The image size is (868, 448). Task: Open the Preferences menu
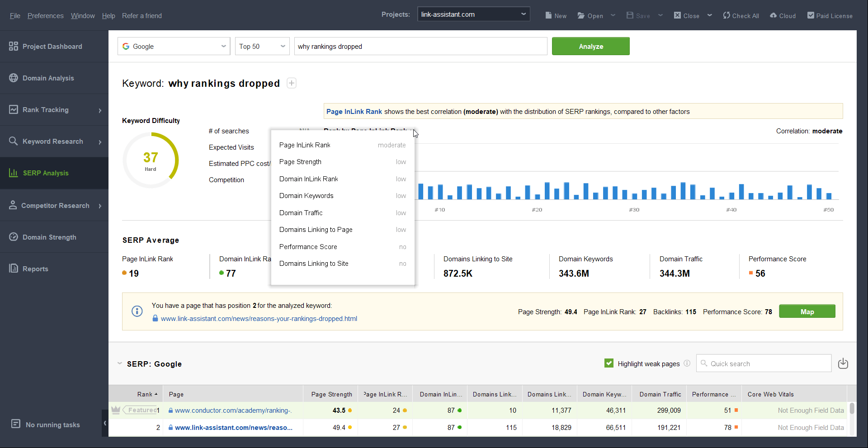pyautogui.click(x=45, y=15)
